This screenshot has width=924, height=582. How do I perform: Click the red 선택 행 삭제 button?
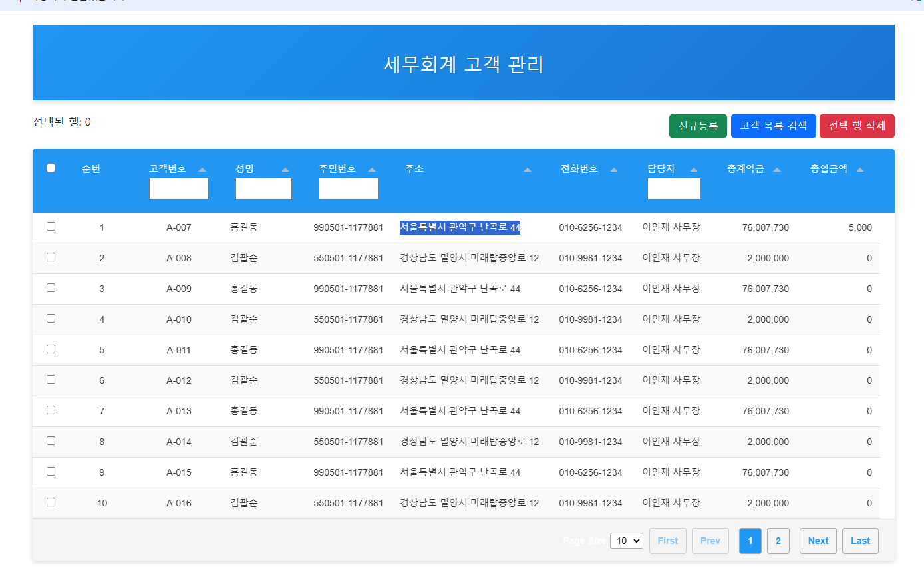pyautogui.click(x=856, y=126)
